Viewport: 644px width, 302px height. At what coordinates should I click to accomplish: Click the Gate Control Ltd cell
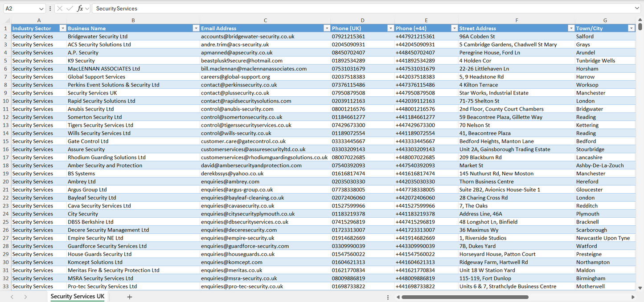(133, 141)
